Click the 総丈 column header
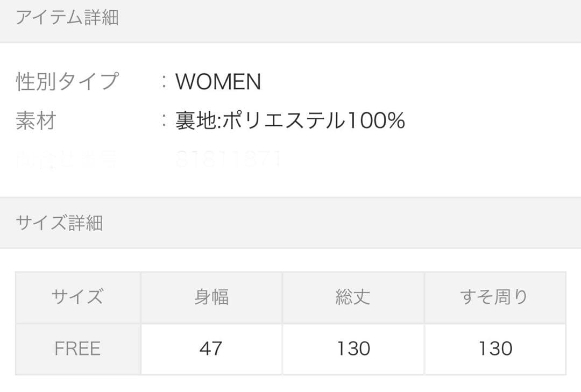The image size is (581, 392). point(353,297)
